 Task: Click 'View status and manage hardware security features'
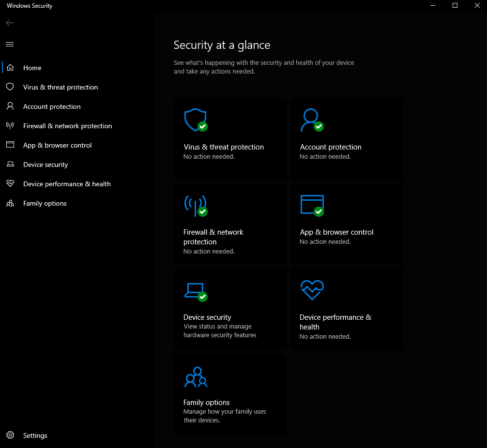pyautogui.click(x=220, y=330)
